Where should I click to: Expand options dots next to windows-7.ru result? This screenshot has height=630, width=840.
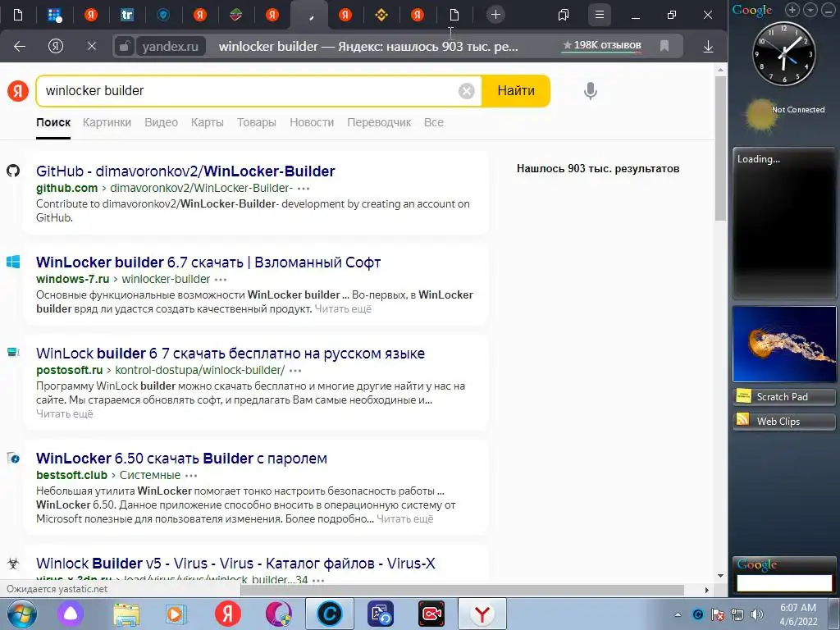221,280
